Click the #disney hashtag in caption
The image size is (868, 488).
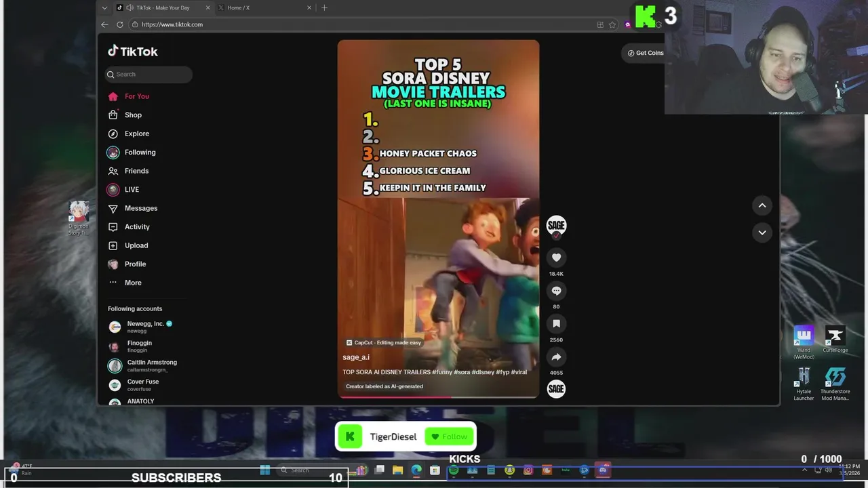click(483, 372)
